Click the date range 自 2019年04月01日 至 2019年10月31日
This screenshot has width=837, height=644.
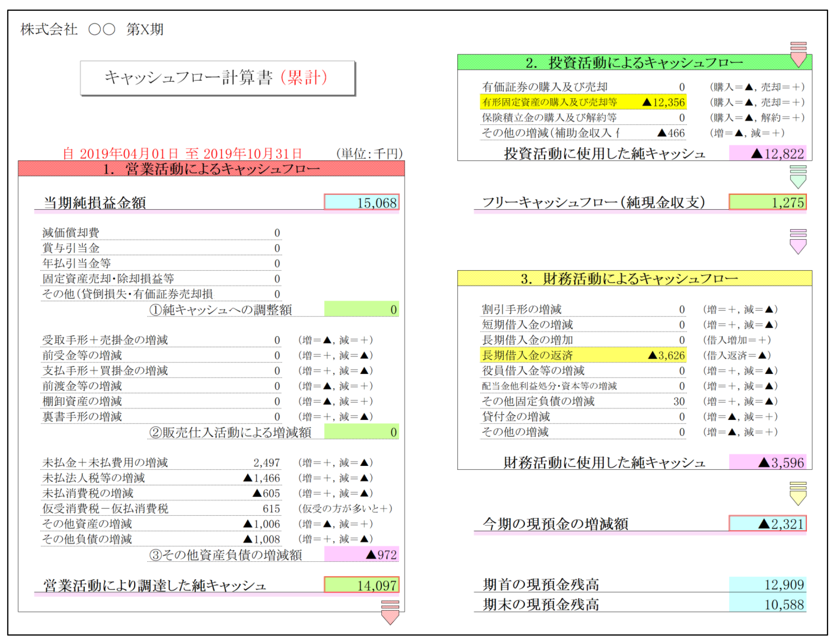click(x=182, y=154)
